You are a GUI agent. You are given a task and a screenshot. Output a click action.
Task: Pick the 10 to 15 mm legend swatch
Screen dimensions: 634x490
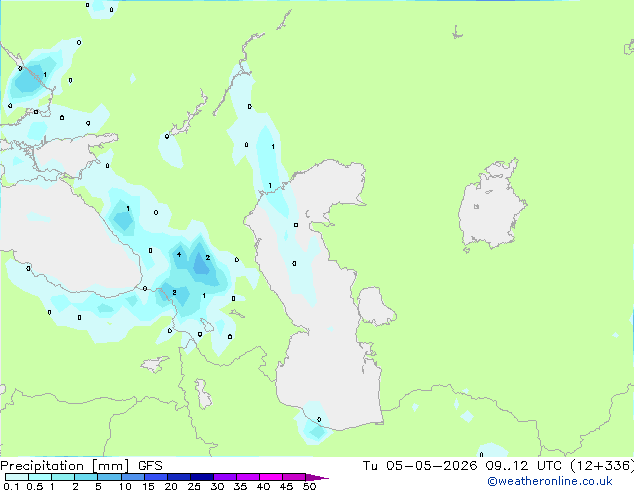[132, 477]
